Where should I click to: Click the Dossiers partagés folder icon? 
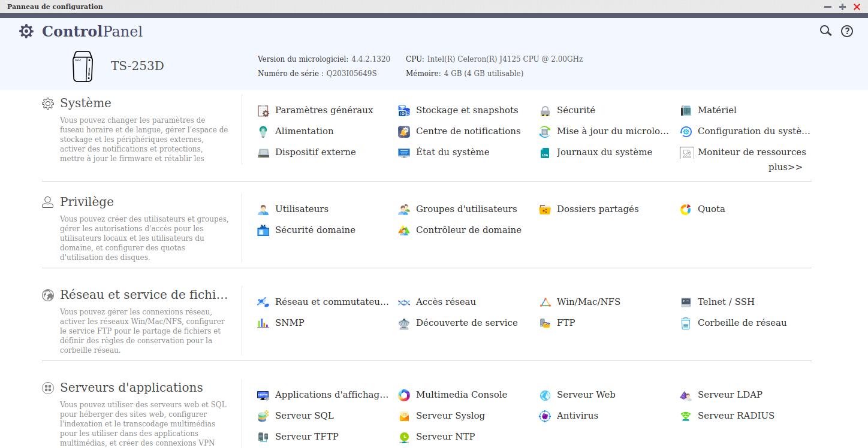click(x=545, y=210)
